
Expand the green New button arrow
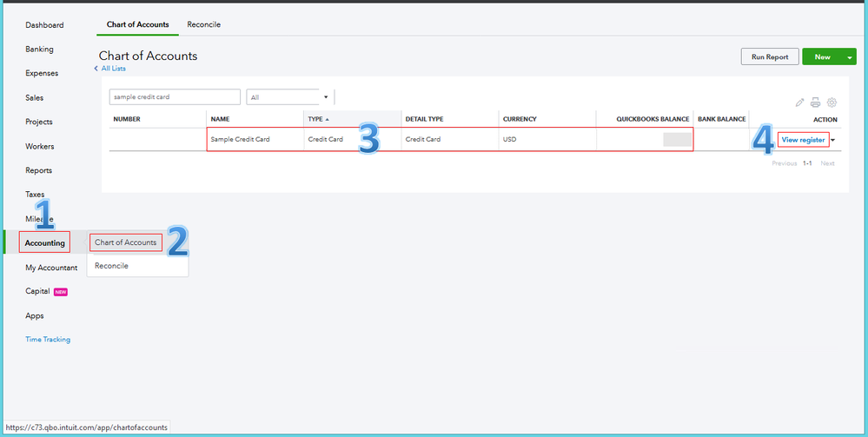849,56
